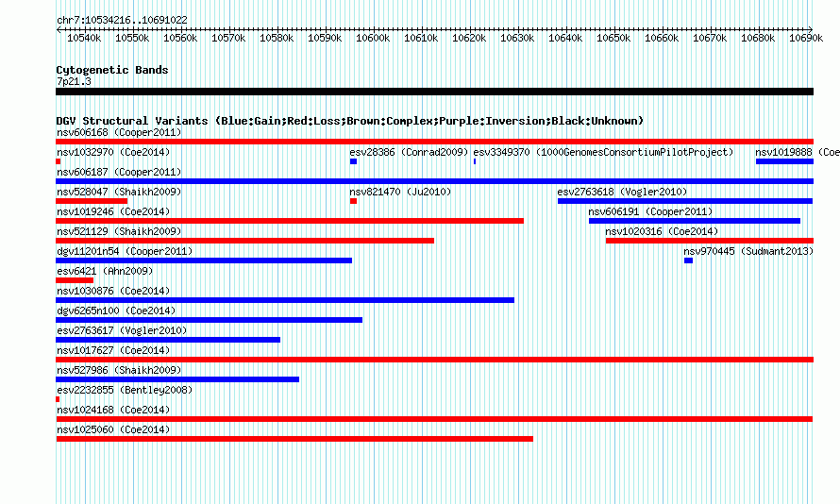This screenshot has height=504, width=840.
Task: Click the blue nsv606191 gain bar
Action: click(x=695, y=221)
